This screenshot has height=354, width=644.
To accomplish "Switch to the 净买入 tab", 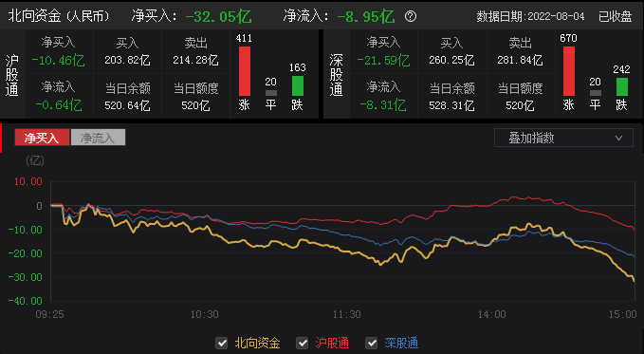I will point(42,138).
